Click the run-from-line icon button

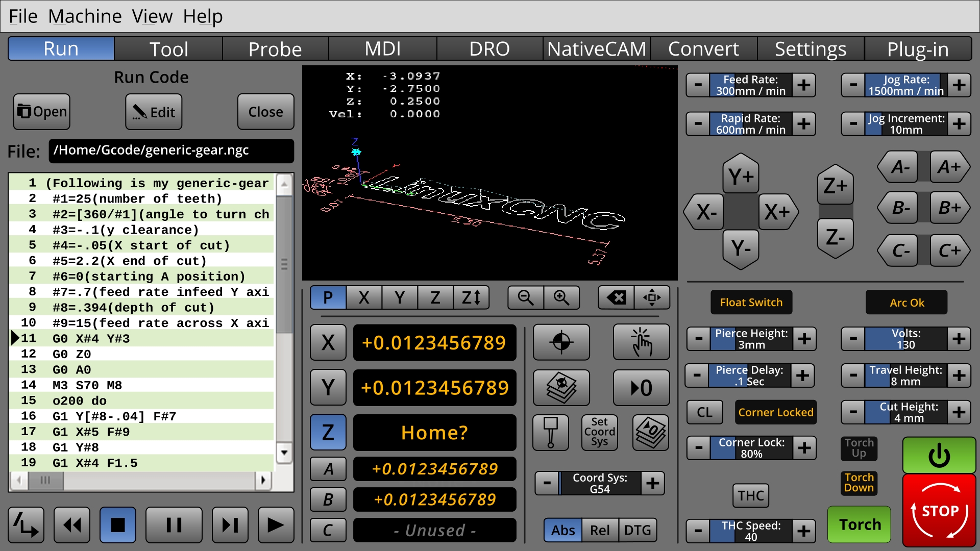pos(26,524)
